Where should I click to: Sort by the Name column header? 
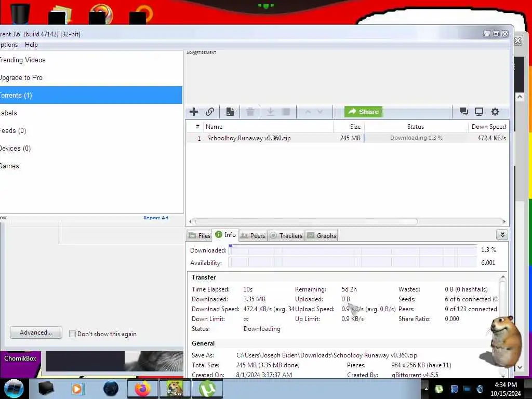(x=268, y=127)
